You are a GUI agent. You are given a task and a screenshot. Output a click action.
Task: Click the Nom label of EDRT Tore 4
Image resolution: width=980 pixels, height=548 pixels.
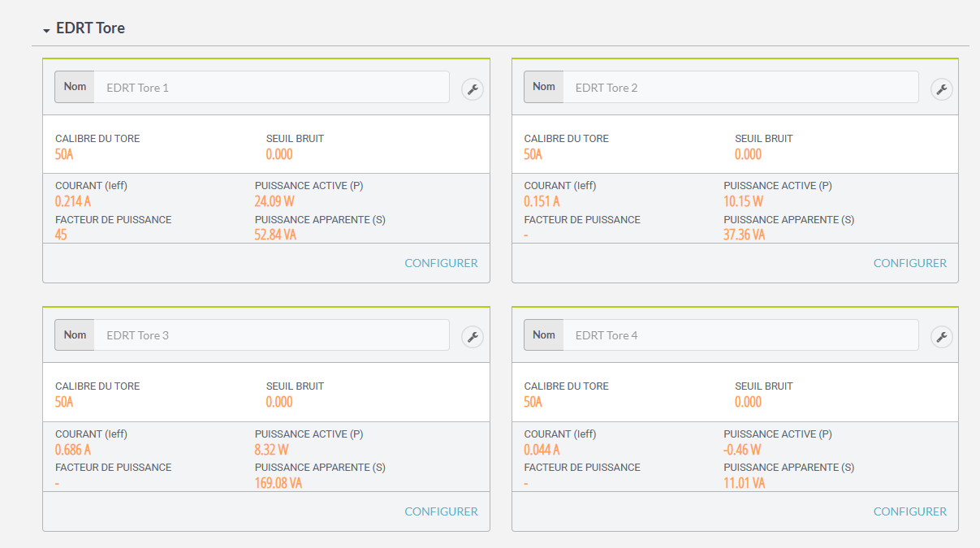tap(544, 335)
